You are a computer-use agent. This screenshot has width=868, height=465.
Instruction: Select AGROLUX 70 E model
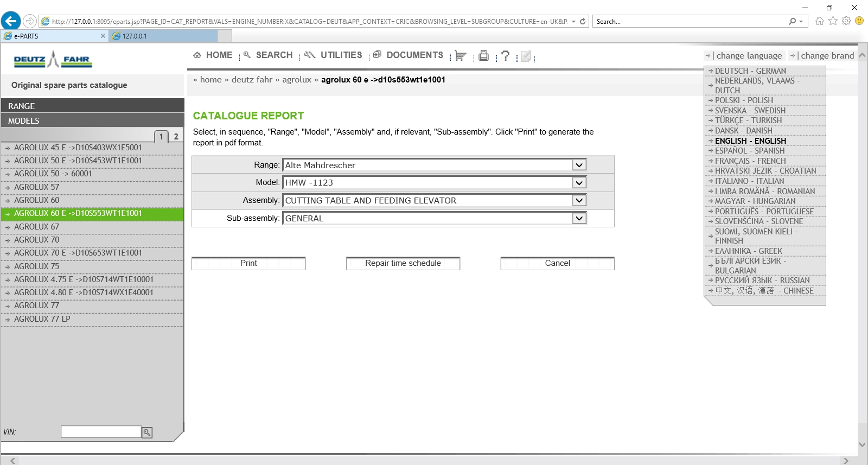92,253
